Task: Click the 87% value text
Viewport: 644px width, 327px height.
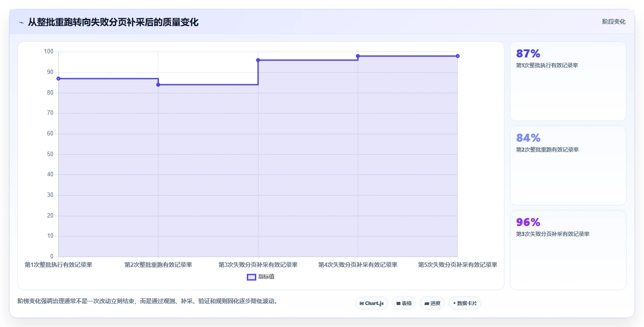Action: tap(528, 54)
